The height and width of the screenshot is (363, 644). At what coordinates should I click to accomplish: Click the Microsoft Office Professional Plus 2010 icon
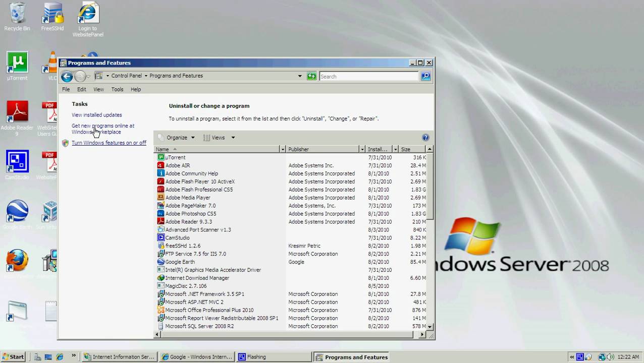[x=161, y=310]
